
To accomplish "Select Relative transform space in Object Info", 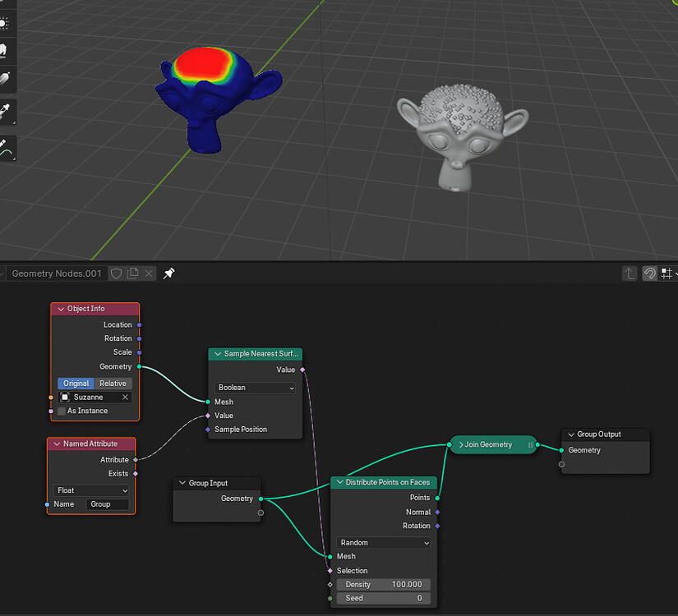I will click(x=113, y=384).
